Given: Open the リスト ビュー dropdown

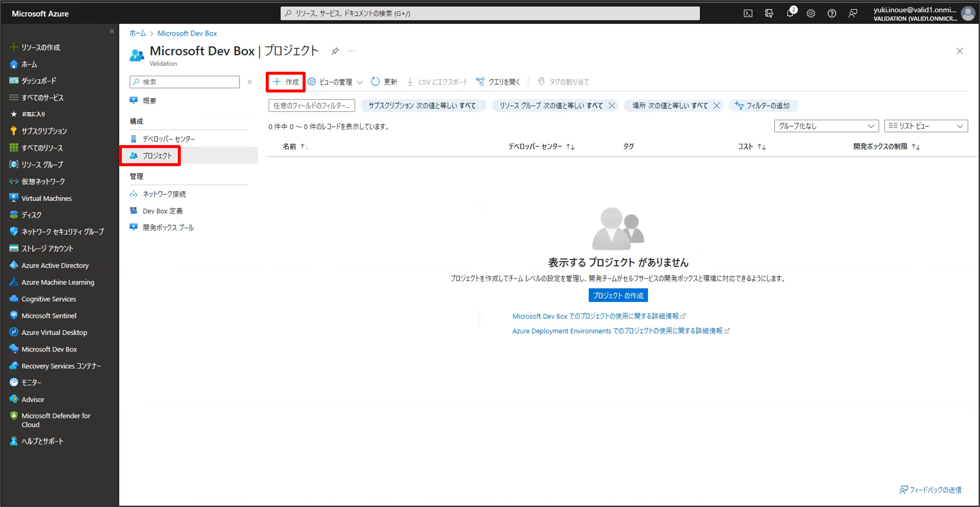Looking at the screenshot, I should tap(926, 126).
